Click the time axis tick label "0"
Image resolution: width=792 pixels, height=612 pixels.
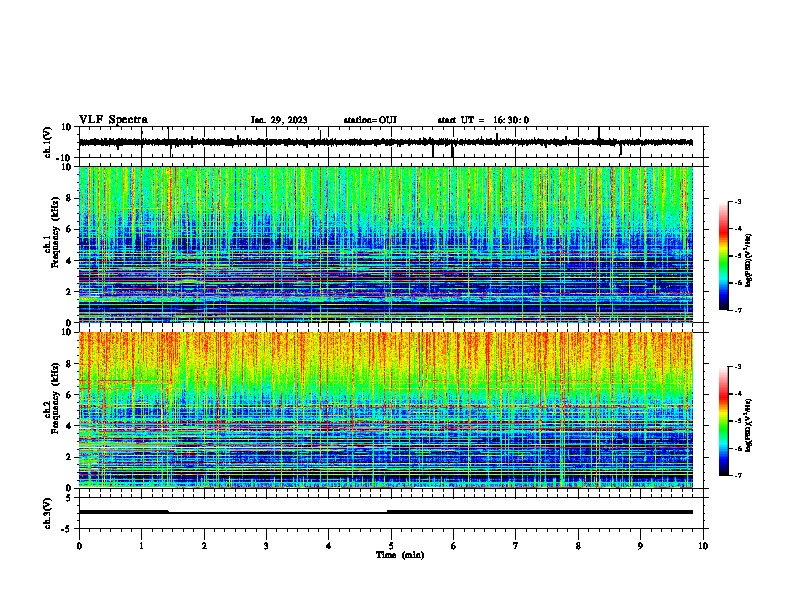(x=79, y=546)
